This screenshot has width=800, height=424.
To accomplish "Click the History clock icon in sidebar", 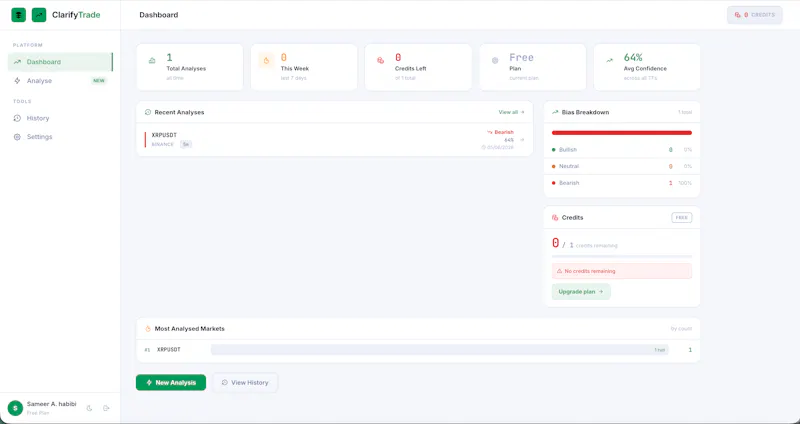I will click(17, 118).
